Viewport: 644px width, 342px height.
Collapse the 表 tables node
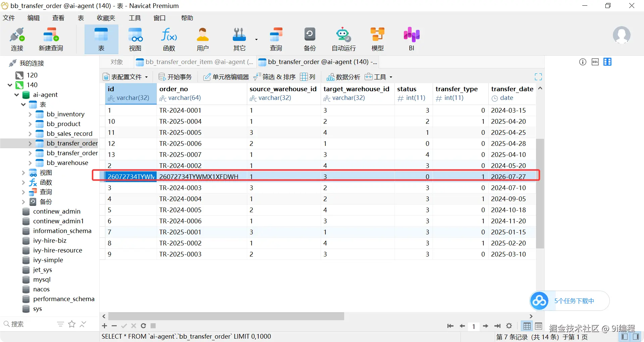(23, 105)
